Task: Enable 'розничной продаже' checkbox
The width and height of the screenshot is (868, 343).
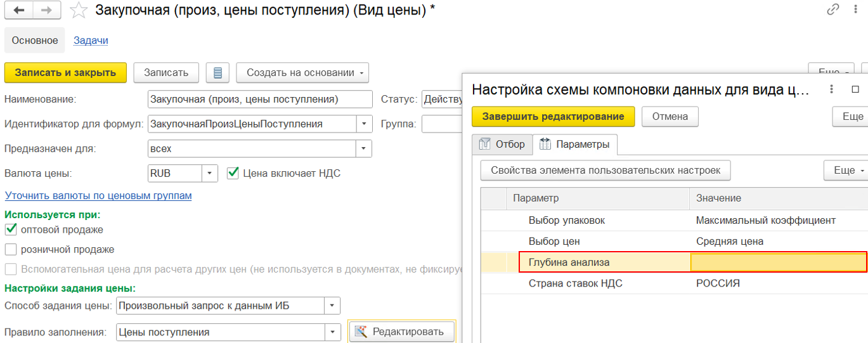Action: point(11,249)
